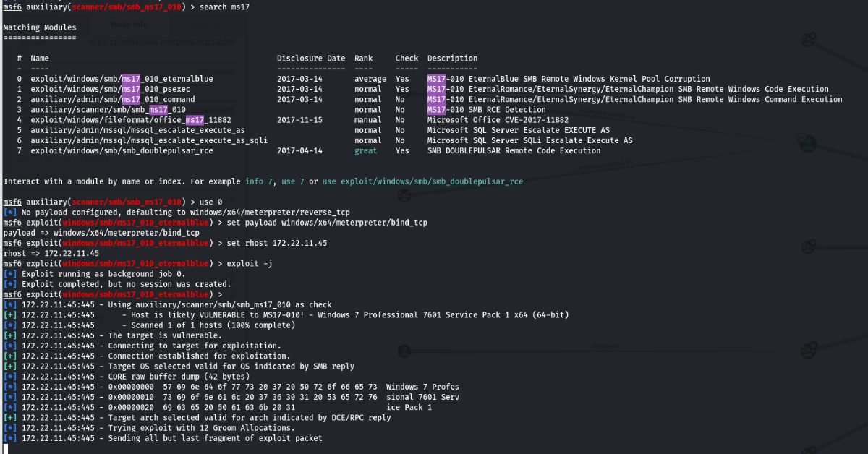Click the 'Matching Modules' heading
Viewport: 868px width, 454px height.
pos(40,27)
